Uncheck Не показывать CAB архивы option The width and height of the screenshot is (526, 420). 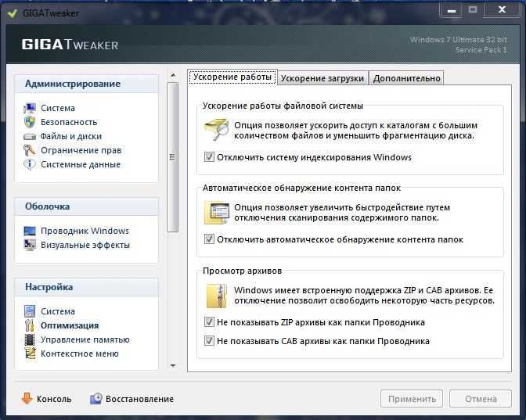(209, 341)
